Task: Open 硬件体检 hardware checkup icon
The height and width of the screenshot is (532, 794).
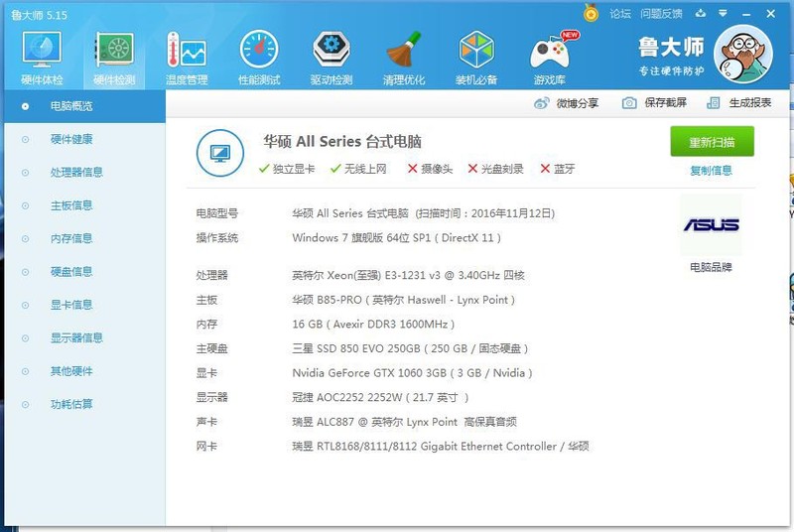Action: click(x=42, y=58)
